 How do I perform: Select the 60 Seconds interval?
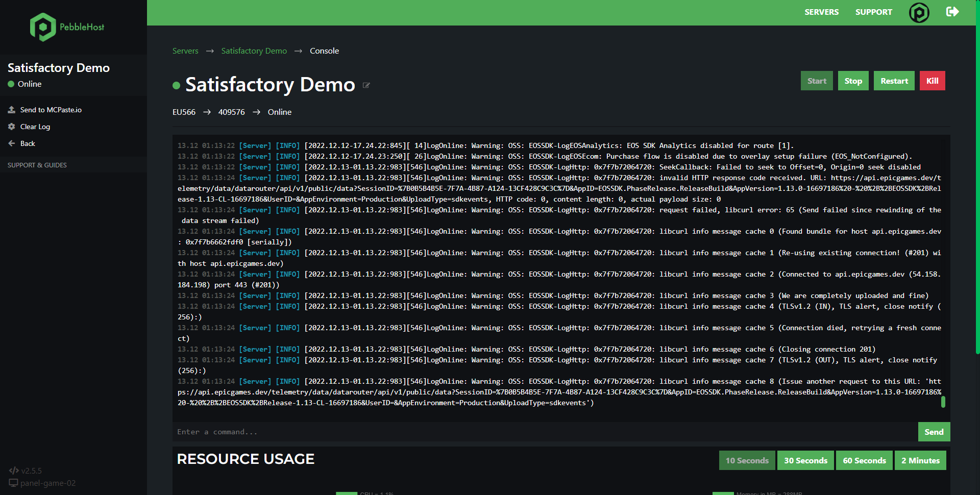tap(864, 460)
